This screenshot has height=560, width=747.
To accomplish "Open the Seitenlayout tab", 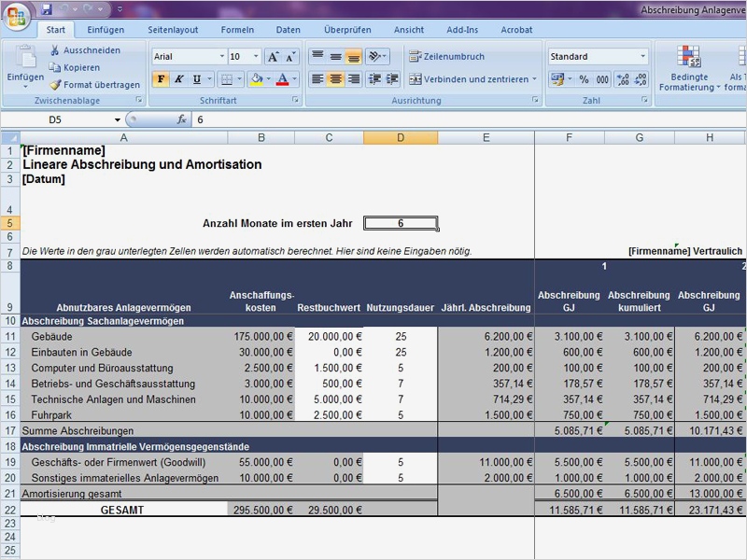I will tap(174, 30).
